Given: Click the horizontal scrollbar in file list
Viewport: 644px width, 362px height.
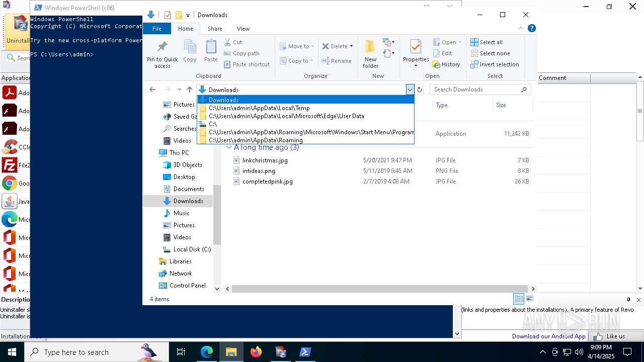Looking at the screenshot, I should tap(381, 289).
